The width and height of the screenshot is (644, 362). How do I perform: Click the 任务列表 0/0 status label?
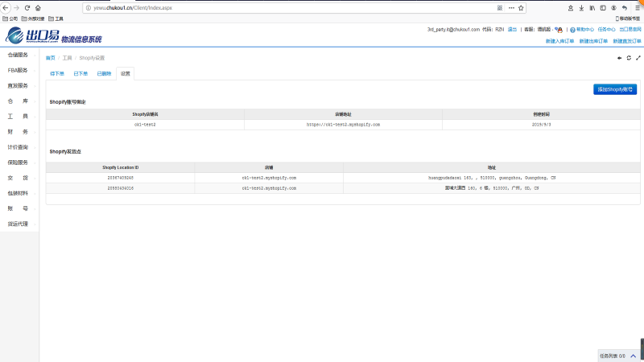pos(613,356)
